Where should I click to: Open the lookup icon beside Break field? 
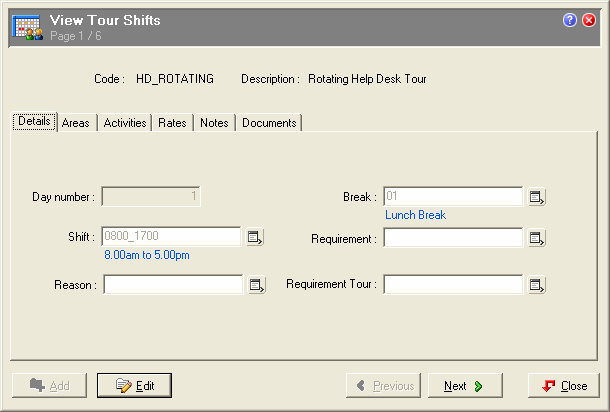click(x=536, y=197)
